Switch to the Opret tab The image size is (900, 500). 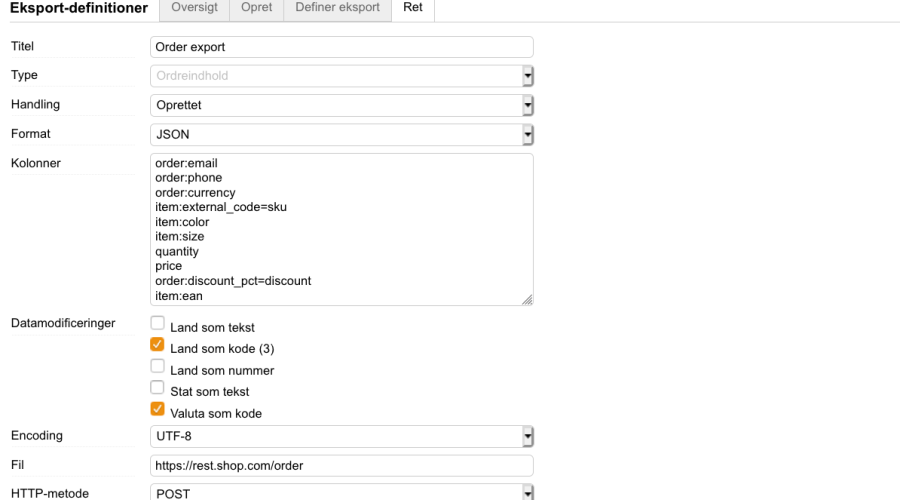pos(256,8)
